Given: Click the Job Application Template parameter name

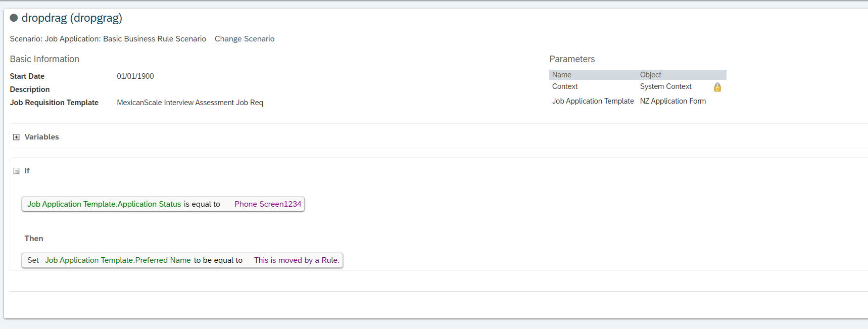Looking at the screenshot, I should click(593, 101).
